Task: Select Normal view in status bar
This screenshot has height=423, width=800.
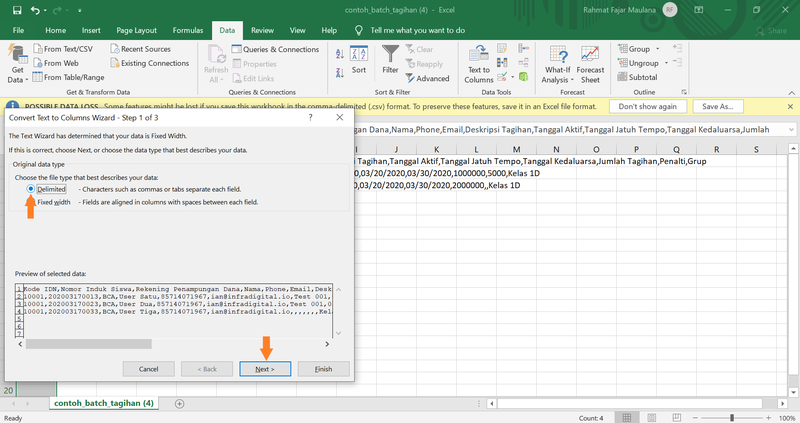Action: pyautogui.click(x=627, y=418)
